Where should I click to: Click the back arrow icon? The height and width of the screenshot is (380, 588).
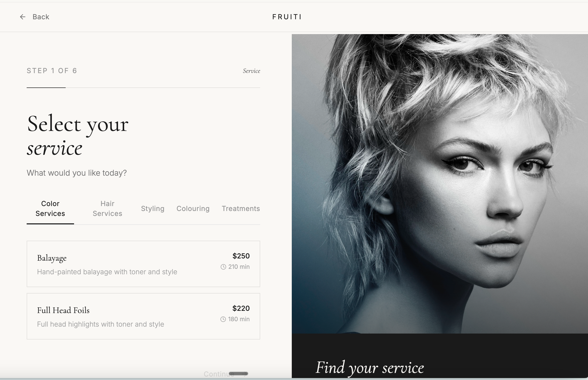pos(22,17)
